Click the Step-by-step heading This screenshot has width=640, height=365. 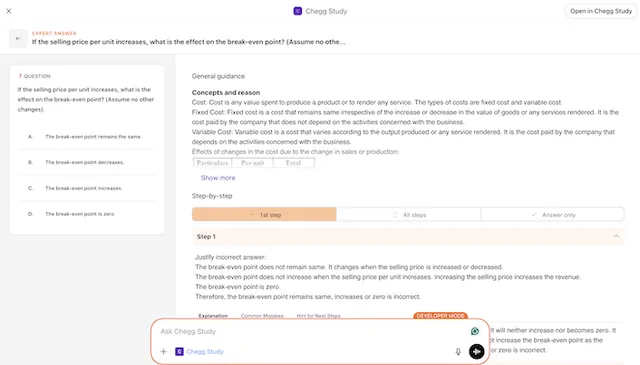[212, 196]
